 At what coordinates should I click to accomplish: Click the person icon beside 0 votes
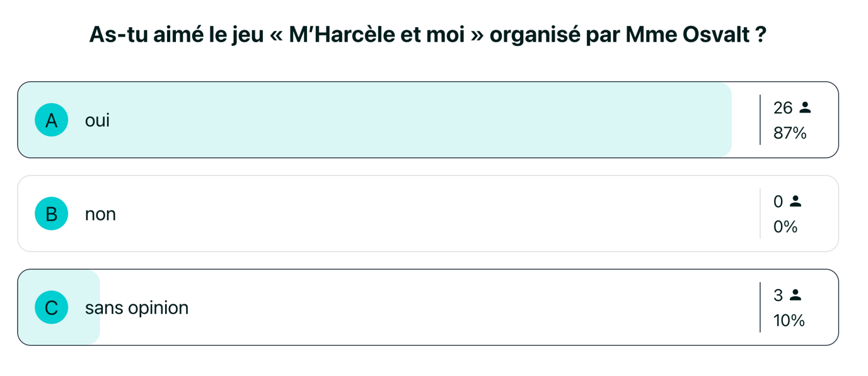[x=796, y=202]
